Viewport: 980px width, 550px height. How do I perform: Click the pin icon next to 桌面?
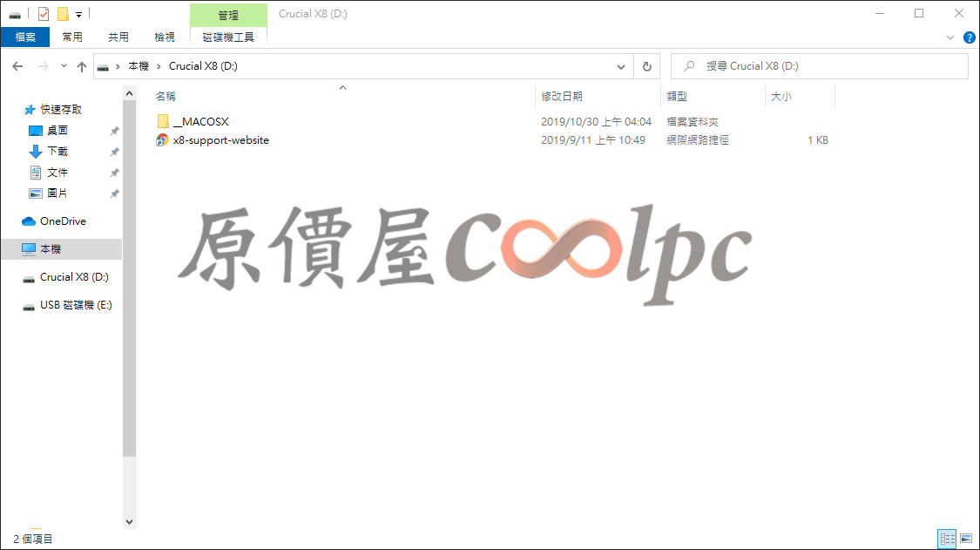(114, 131)
